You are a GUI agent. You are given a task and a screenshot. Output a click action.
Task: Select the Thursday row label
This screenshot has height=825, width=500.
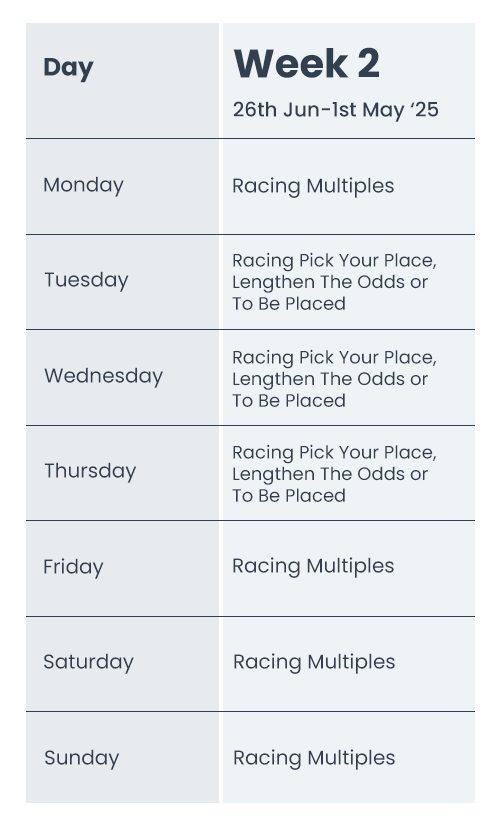[90, 471]
